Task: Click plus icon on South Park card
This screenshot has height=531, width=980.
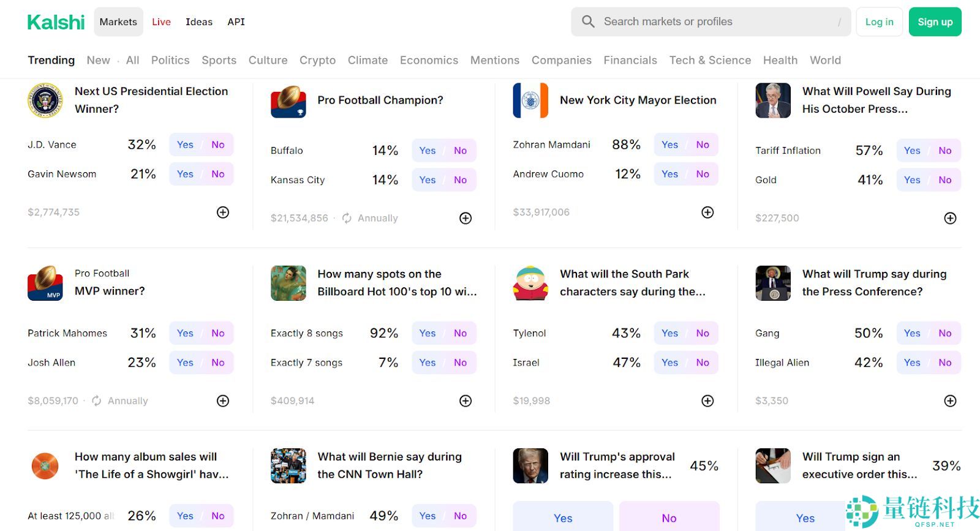Action: [x=707, y=401]
